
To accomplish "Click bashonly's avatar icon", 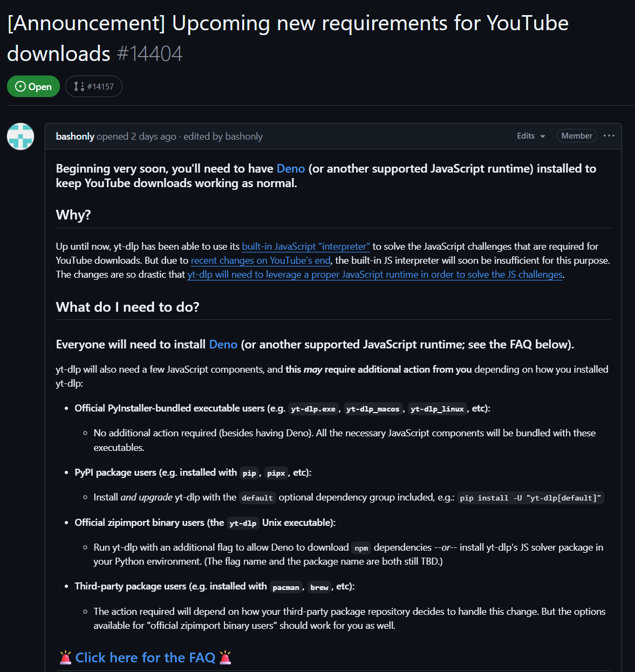I will (x=21, y=136).
